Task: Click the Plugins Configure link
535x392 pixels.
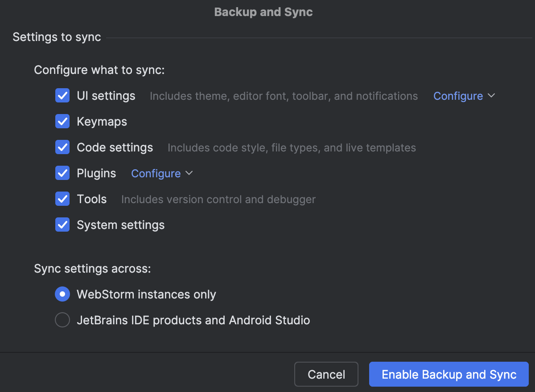Action: (x=155, y=173)
